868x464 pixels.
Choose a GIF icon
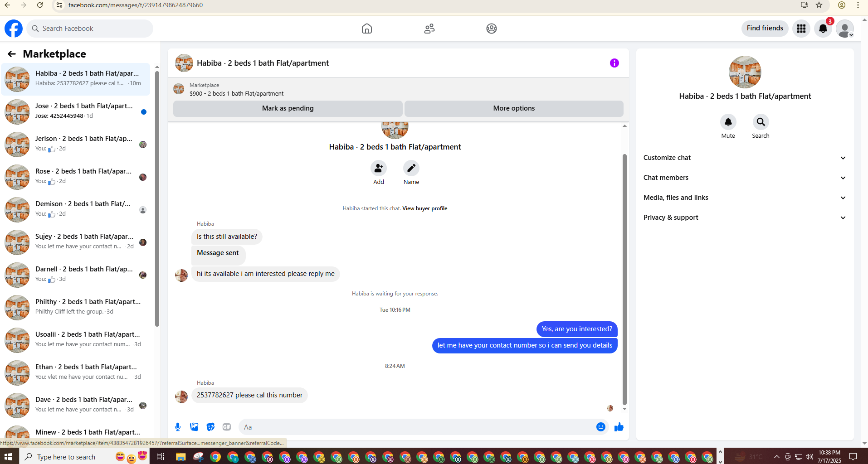click(x=227, y=427)
